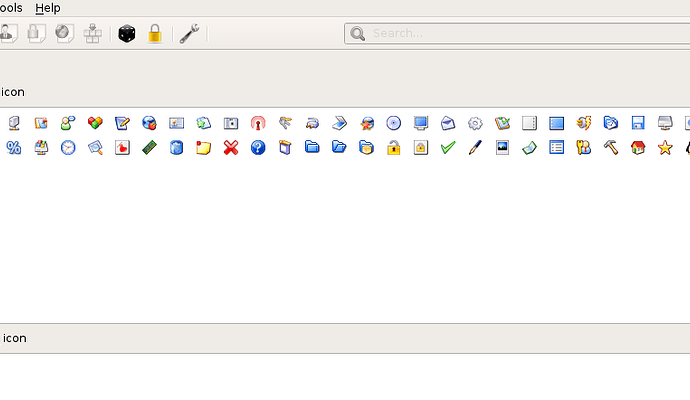Select the red X delete icon
The height and width of the screenshot is (400, 690).
coord(230,148)
